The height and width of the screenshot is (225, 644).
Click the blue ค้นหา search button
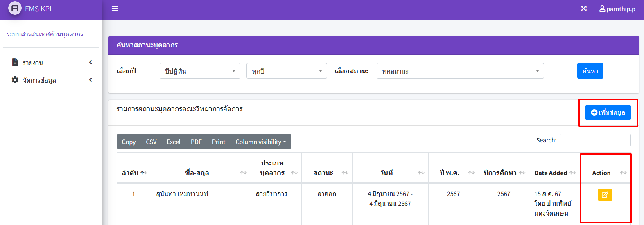pos(590,71)
